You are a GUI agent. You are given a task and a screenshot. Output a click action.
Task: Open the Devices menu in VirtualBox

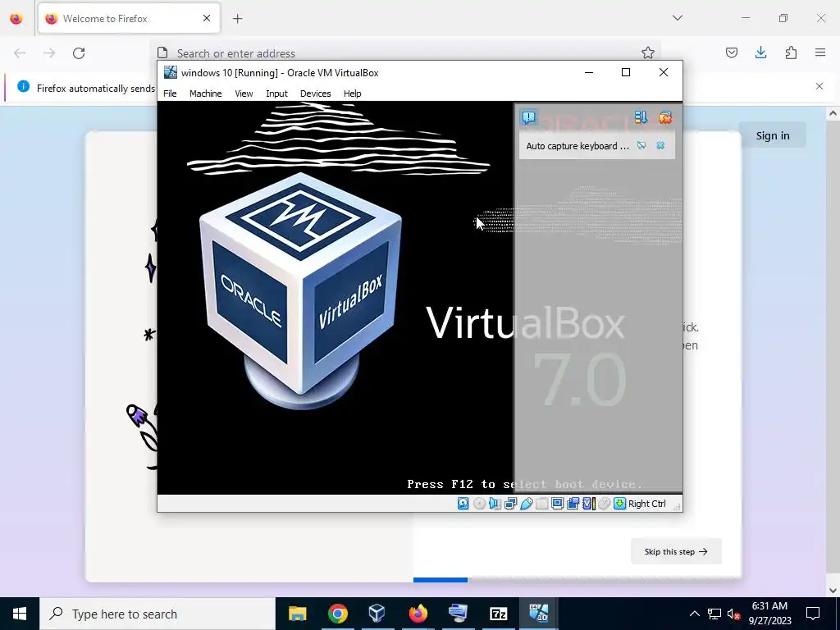pyautogui.click(x=316, y=94)
